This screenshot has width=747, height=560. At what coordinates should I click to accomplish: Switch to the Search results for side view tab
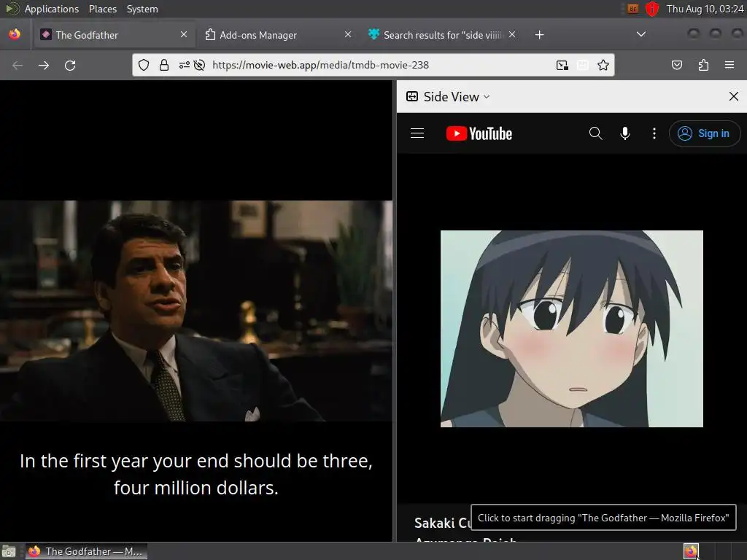(441, 35)
